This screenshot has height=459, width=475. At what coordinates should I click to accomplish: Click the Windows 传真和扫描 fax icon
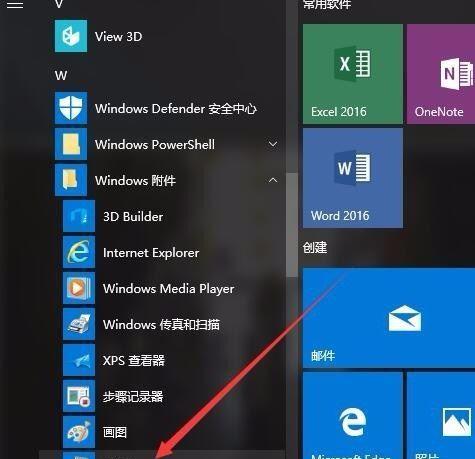79,324
